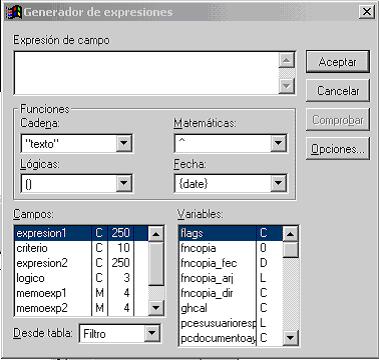Click the FoxPro icon in title bar
Screen dimensions: 379x360
13,12
